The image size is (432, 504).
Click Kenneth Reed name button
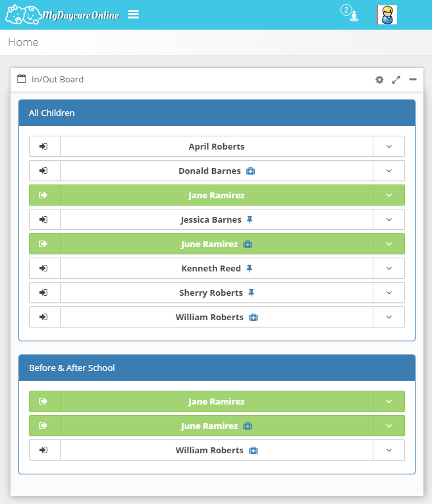coord(211,269)
